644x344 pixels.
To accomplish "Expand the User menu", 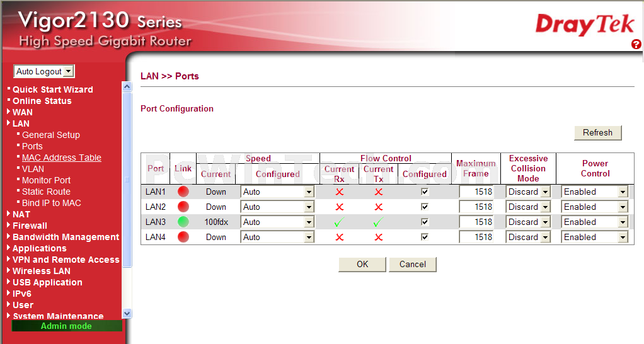I will [x=23, y=305].
